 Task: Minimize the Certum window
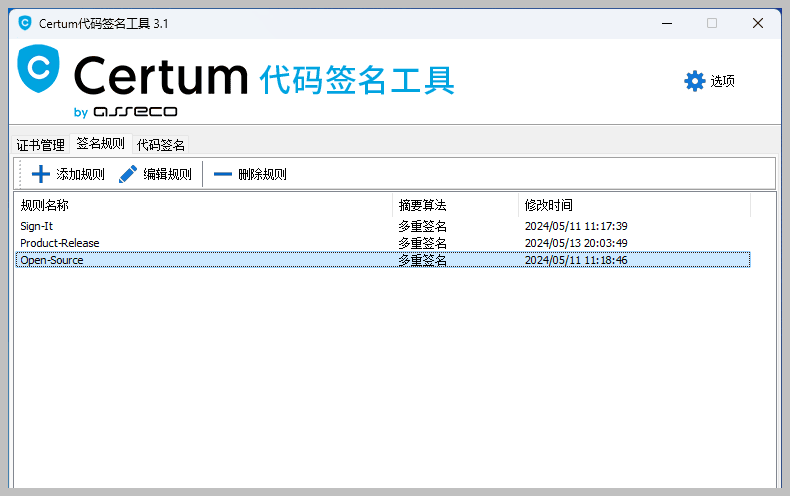(x=667, y=23)
